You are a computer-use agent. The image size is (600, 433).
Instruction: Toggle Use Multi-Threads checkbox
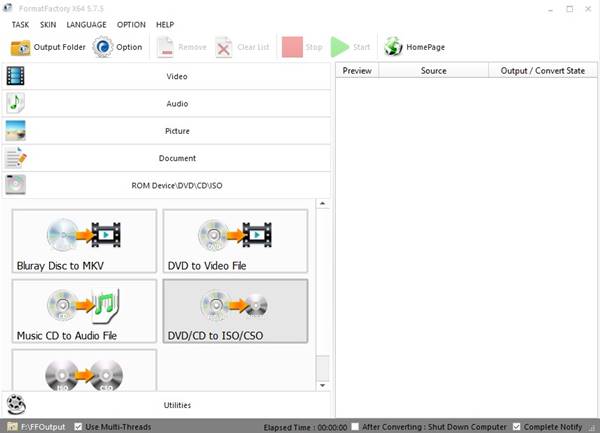point(78,426)
